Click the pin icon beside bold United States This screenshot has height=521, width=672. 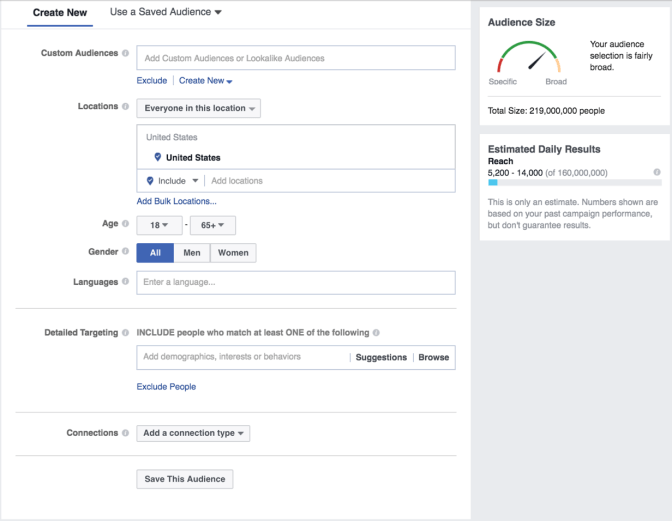click(x=158, y=157)
